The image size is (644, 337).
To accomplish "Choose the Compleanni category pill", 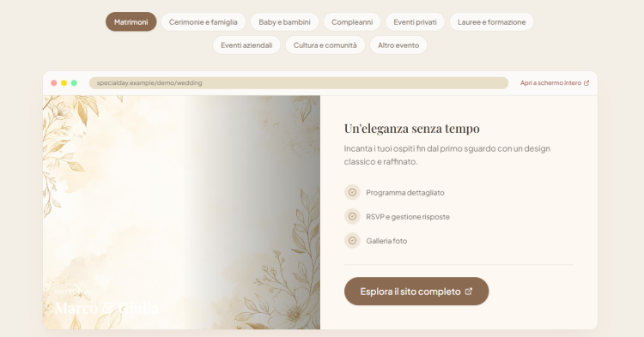I will pos(352,21).
